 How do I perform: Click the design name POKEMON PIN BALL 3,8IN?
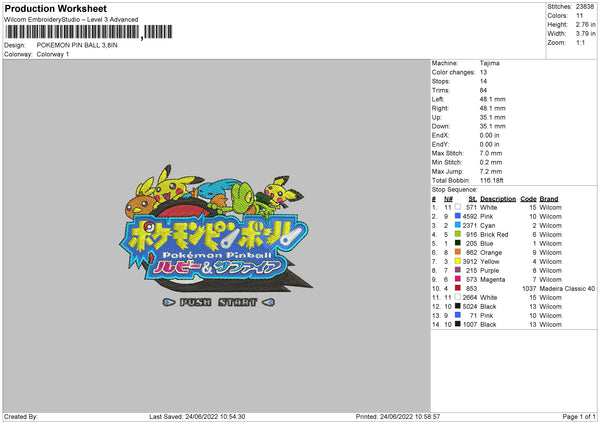(77, 45)
